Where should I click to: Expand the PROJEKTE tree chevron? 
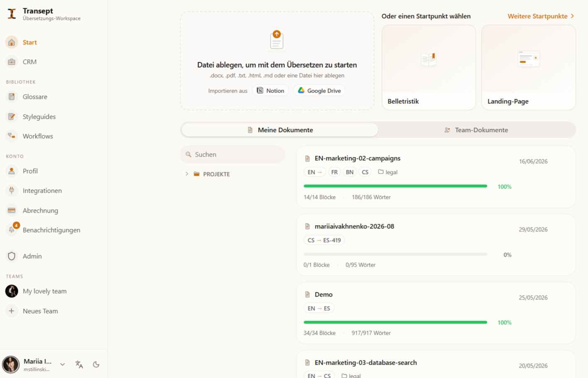[x=187, y=174]
